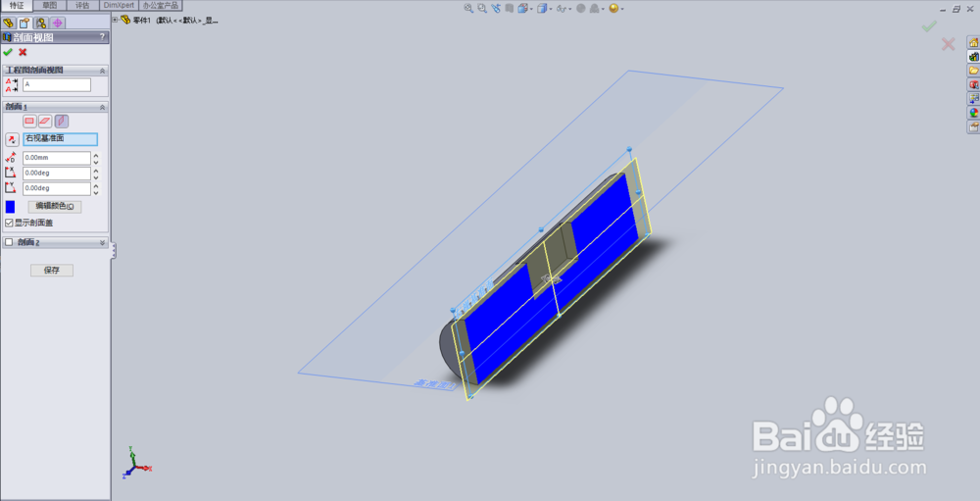
Task: Cancel section view with red X in panel
Action: point(23,52)
